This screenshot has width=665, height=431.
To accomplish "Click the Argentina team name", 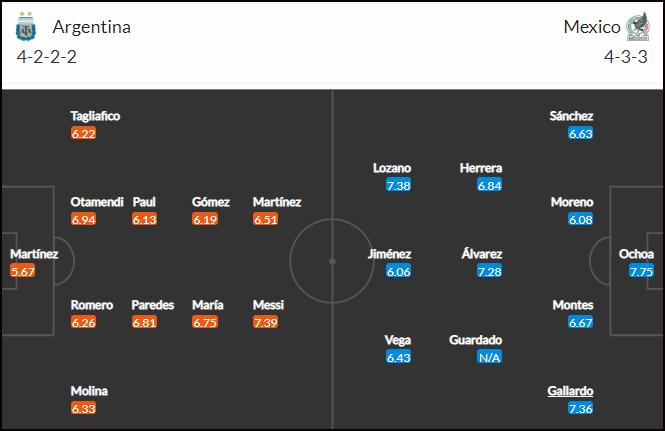I will click(x=92, y=27).
